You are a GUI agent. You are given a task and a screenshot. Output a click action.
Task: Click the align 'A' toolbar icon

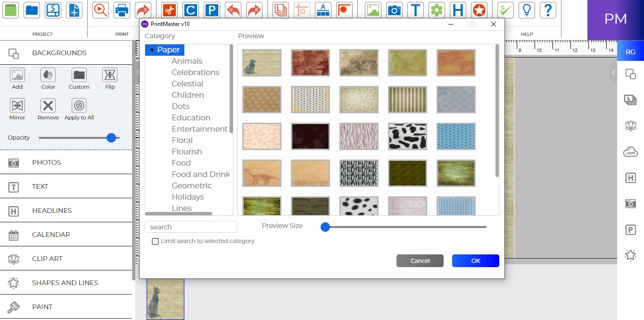(323, 10)
